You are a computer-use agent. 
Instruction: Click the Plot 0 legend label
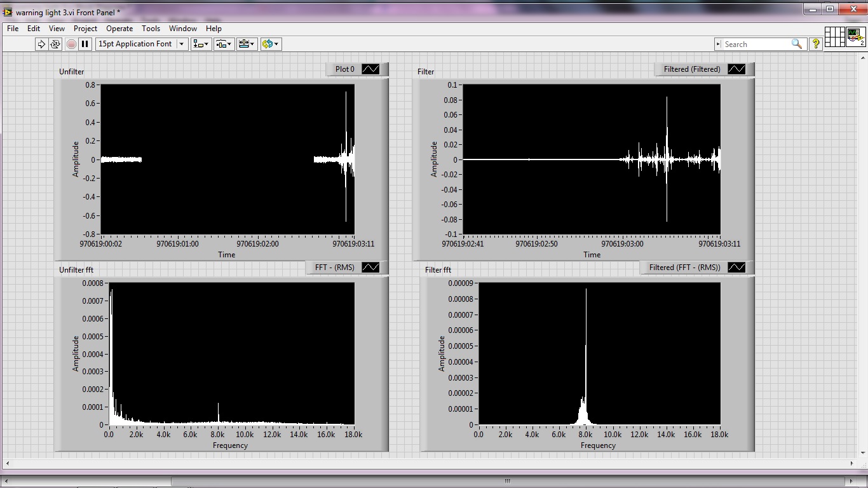pyautogui.click(x=345, y=69)
